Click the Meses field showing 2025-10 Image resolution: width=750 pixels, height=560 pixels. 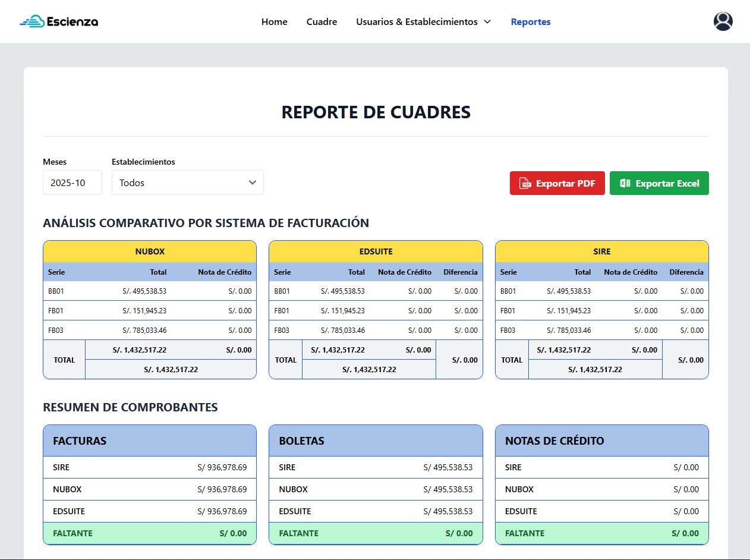[x=72, y=183]
